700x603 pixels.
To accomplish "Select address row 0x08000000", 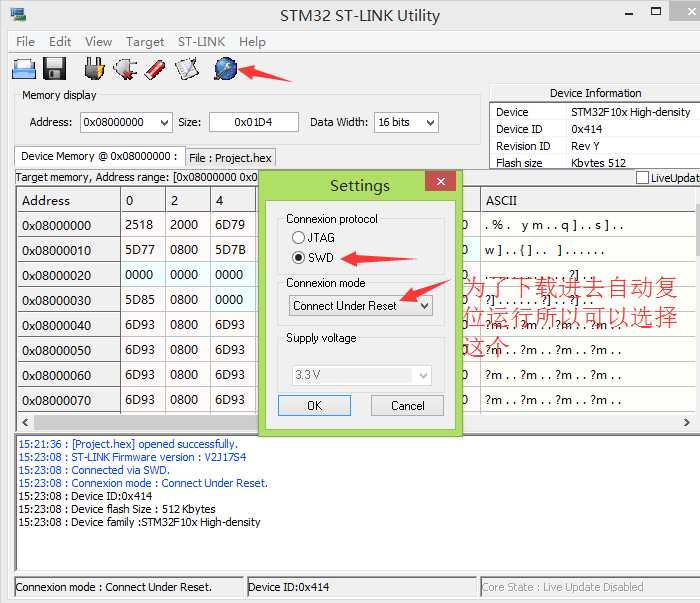I will 69,225.
